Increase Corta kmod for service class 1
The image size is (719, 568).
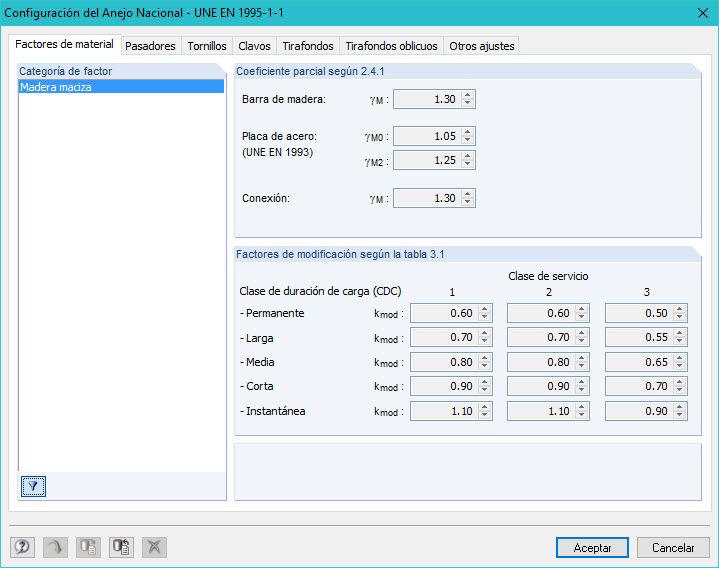(x=484, y=382)
